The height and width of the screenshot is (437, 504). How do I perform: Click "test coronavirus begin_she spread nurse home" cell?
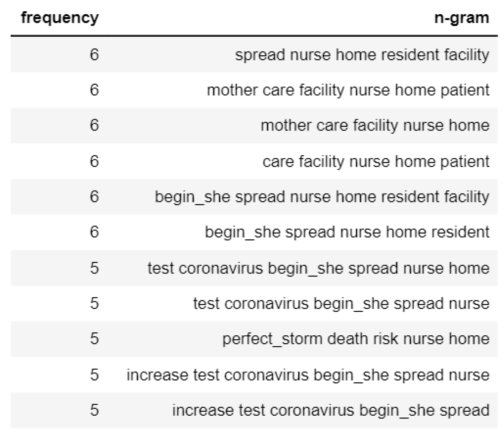(x=318, y=269)
